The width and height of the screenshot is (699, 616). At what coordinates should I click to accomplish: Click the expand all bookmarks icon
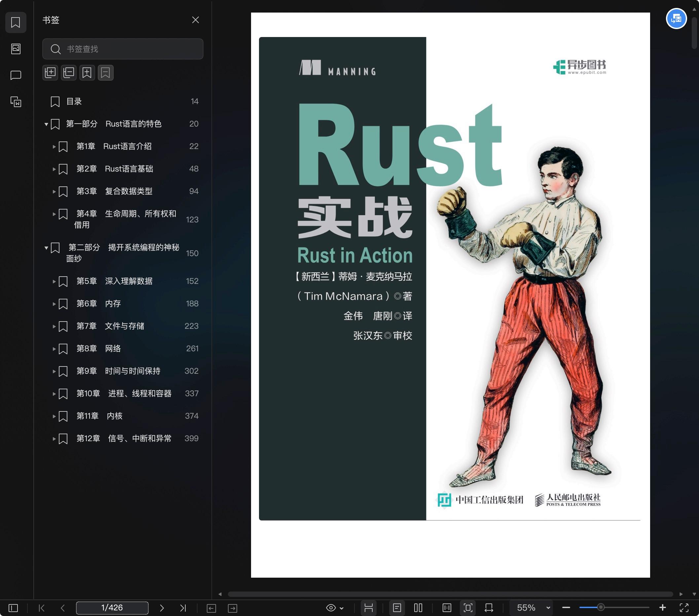pyautogui.click(x=50, y=72)
